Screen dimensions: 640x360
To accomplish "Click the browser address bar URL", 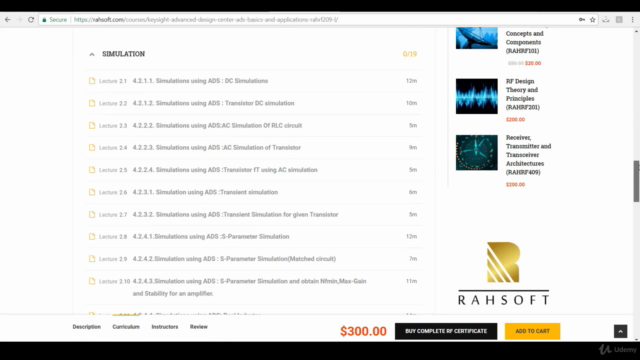I will pos(206,20).
